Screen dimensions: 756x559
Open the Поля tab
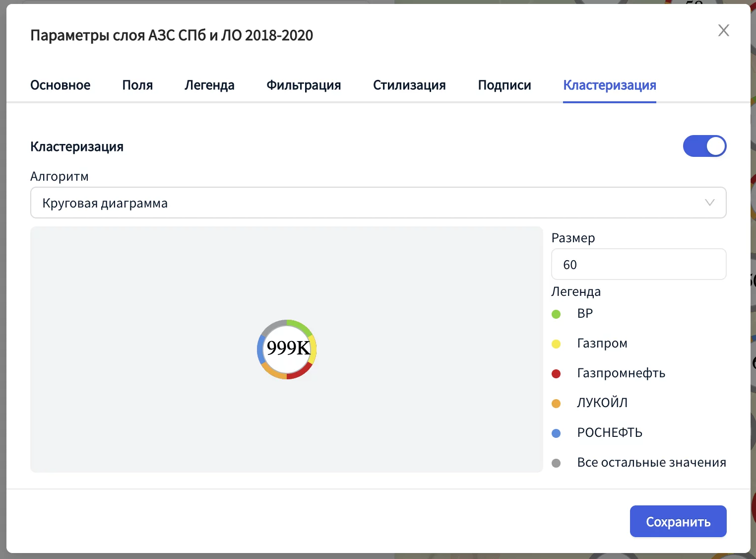pos(137,85)
